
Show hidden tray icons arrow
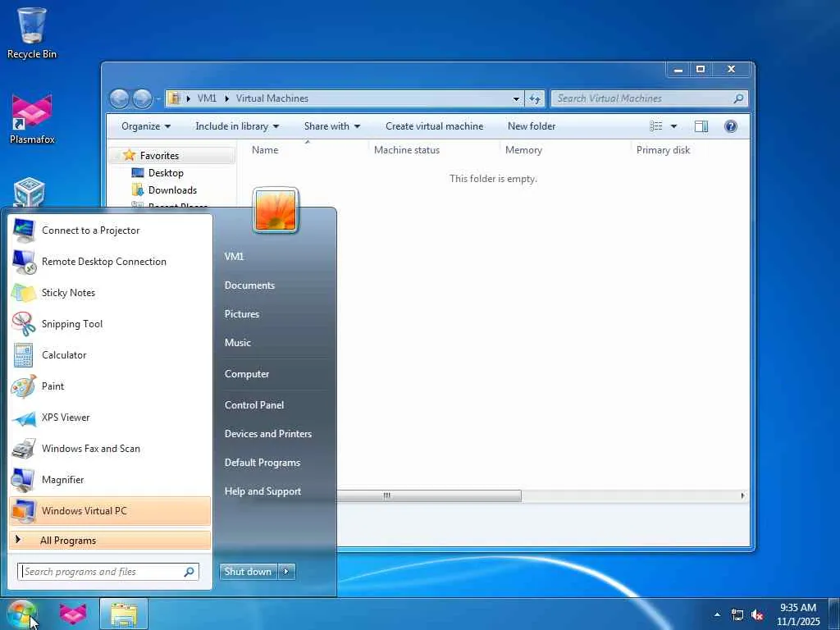717,615
